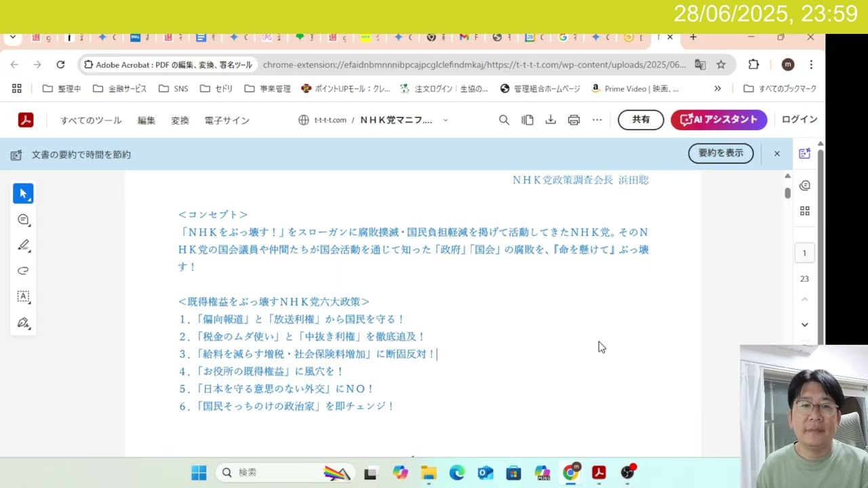
Task: Open the 金融サービス bookmark folder
Action: click(x=119, y=89)
